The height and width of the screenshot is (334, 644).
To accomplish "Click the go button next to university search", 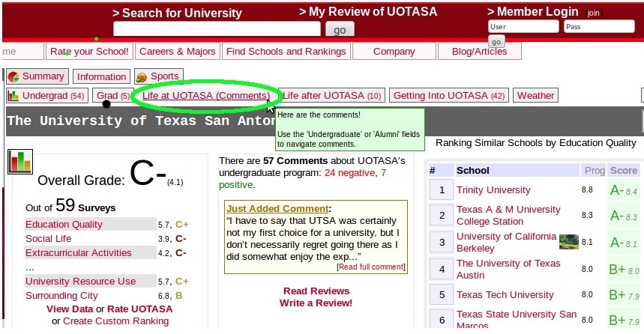I will click(x=340, y=29).
